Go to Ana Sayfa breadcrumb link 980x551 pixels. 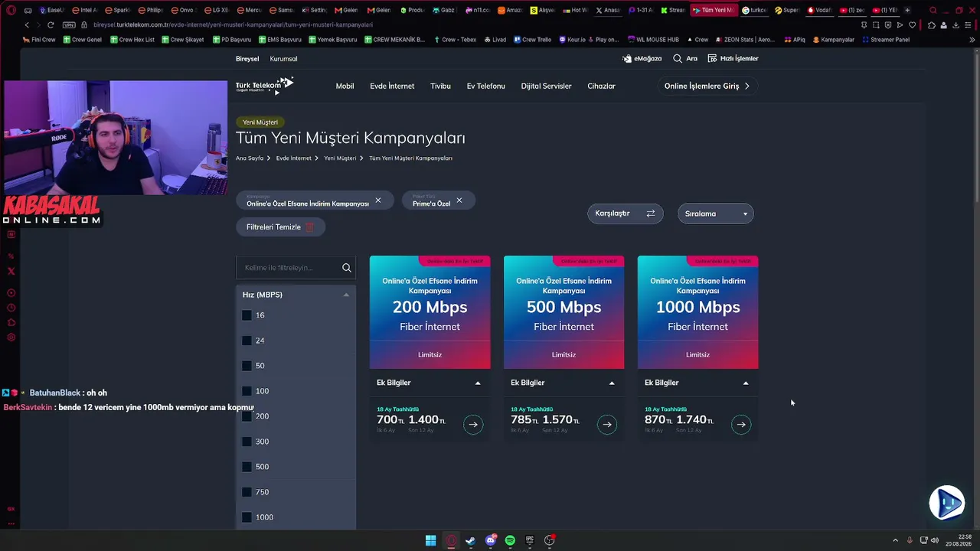250,158
